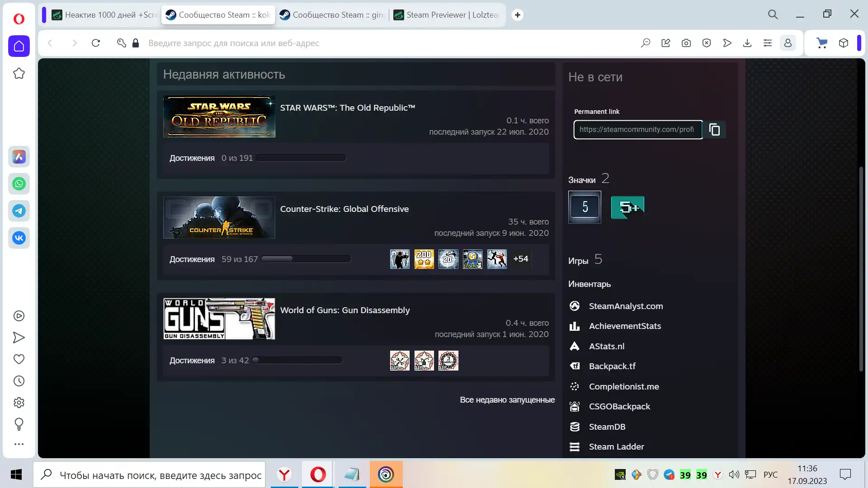Open Opera sidebar settings gear
Screen dimensions: 868x488
coord(19,403)
